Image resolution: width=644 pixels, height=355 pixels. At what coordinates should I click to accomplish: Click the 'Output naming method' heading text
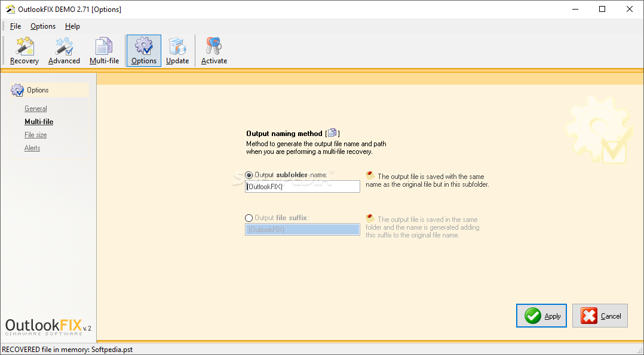click(284, 134)
